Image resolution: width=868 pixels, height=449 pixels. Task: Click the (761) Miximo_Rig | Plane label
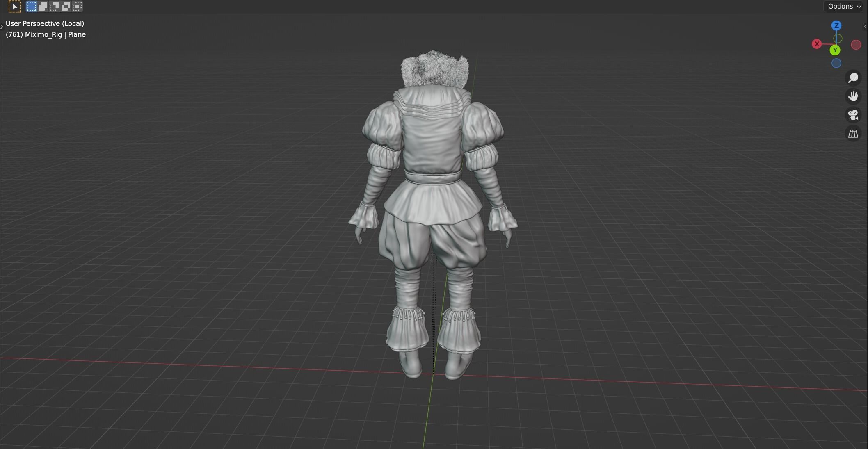46,34
